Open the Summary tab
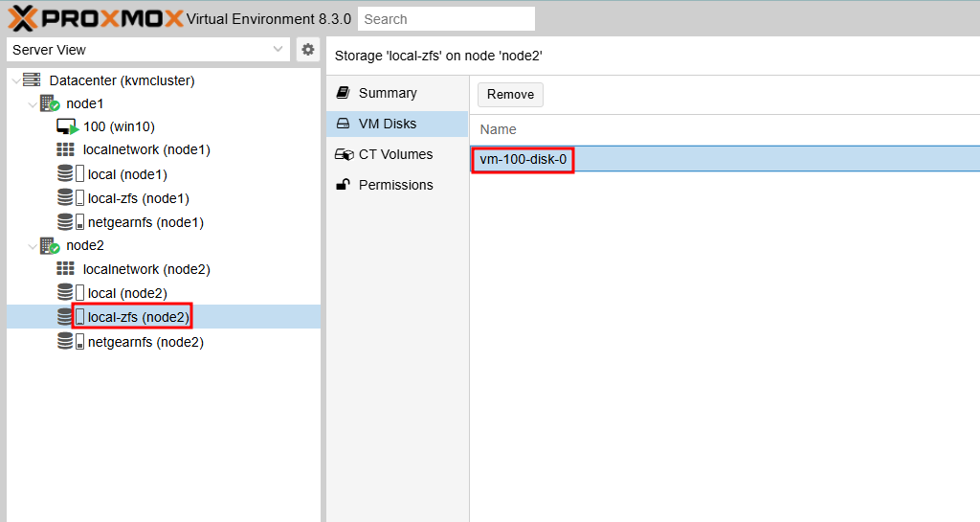Viewport: 980px width, 522px height. [397, 93]
